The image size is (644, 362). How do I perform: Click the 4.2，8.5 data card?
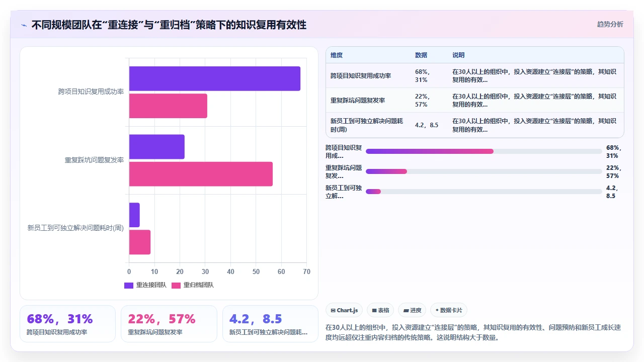click(270, 324)
